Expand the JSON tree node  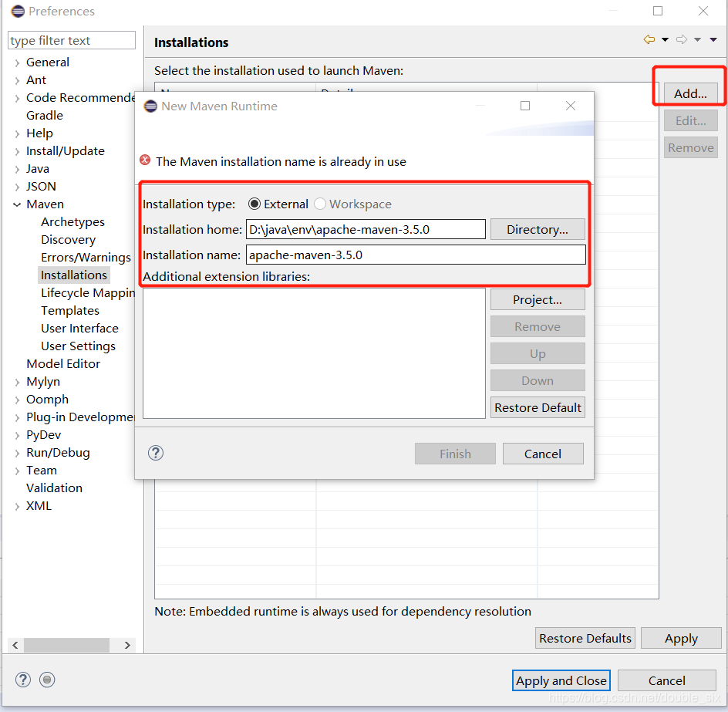[x=17, y=187]
